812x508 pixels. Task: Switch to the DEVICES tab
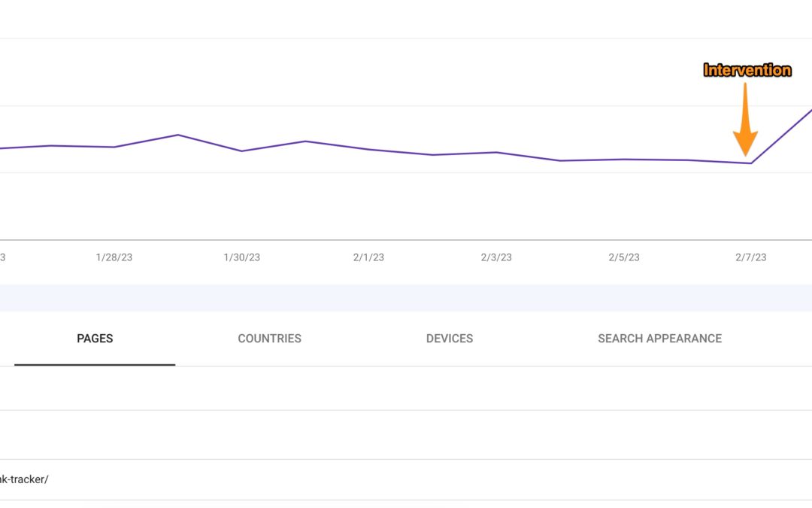click(x=450, y=339)
